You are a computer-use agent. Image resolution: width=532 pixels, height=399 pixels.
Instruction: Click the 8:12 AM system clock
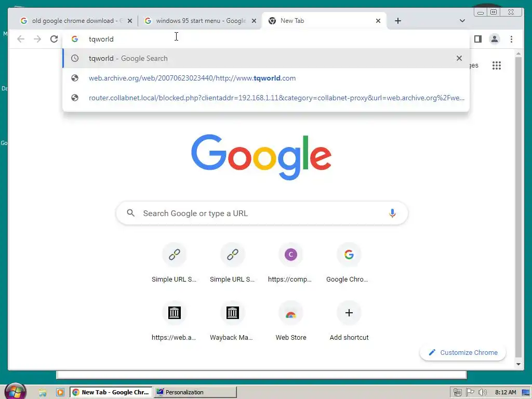[506, 392]
